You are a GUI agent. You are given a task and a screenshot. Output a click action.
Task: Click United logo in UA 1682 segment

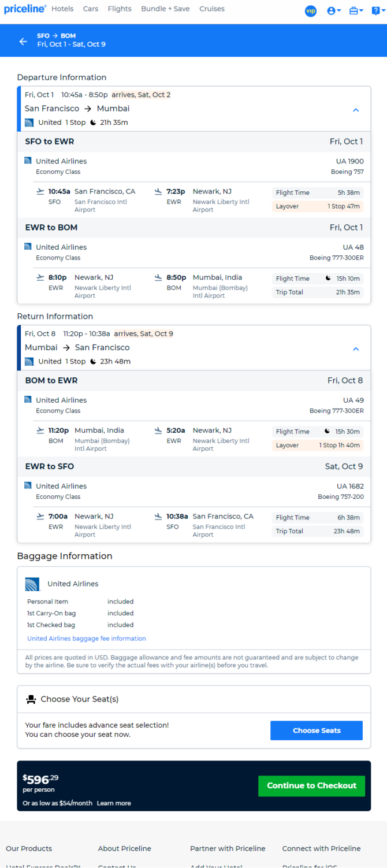[28, 486]
